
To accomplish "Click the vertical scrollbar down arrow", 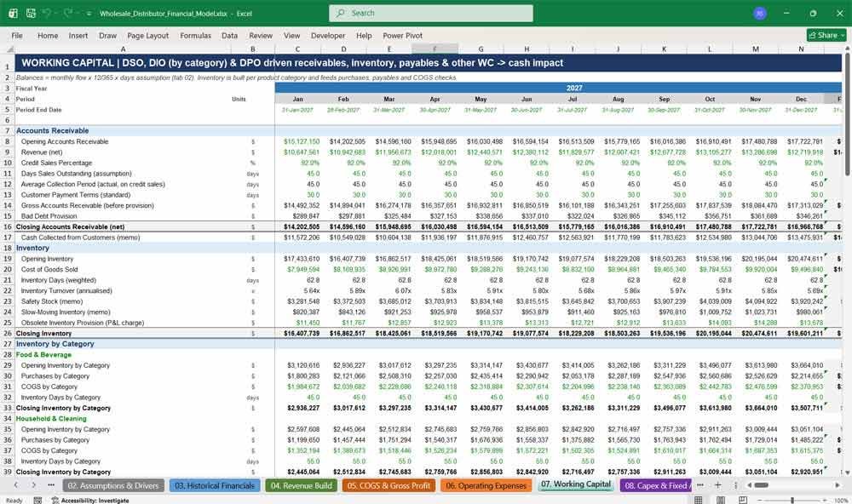I will coord(847,474).
